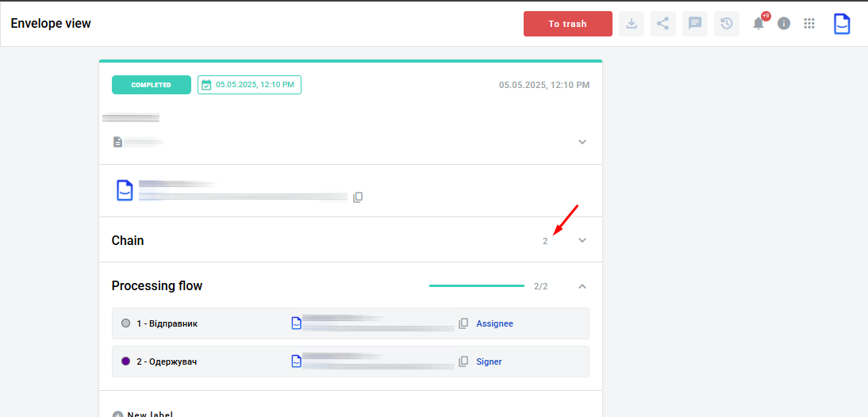Copy address in Відправник row
868x417 pixels.
click(463, 323)
